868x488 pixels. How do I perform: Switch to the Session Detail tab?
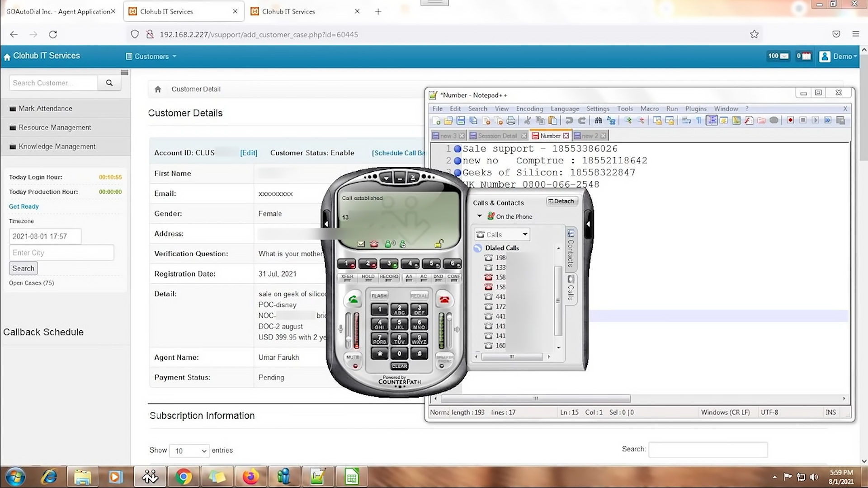497,136
